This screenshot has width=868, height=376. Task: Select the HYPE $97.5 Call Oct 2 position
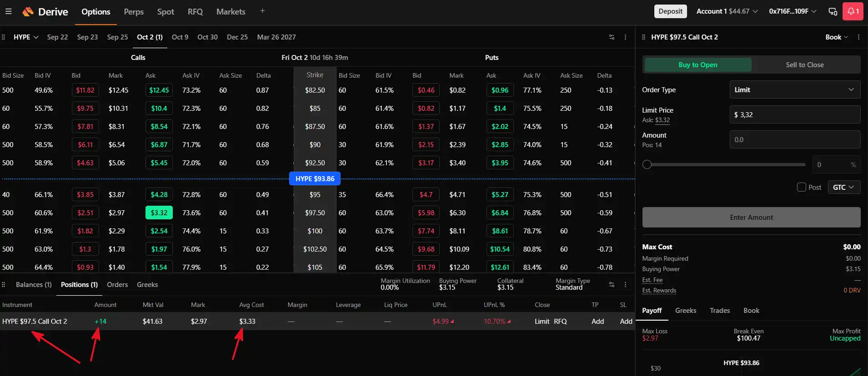click(35, 322)
